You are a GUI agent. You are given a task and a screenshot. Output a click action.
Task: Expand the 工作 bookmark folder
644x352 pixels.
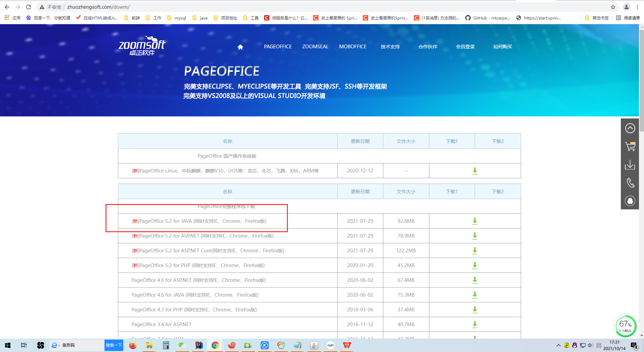click(154, 18)
